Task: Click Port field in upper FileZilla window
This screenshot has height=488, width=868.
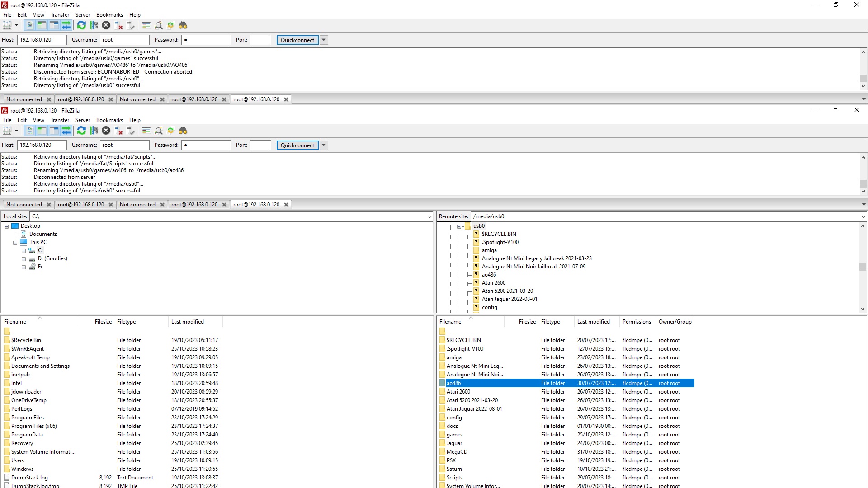Action: (x=260, y=40)
